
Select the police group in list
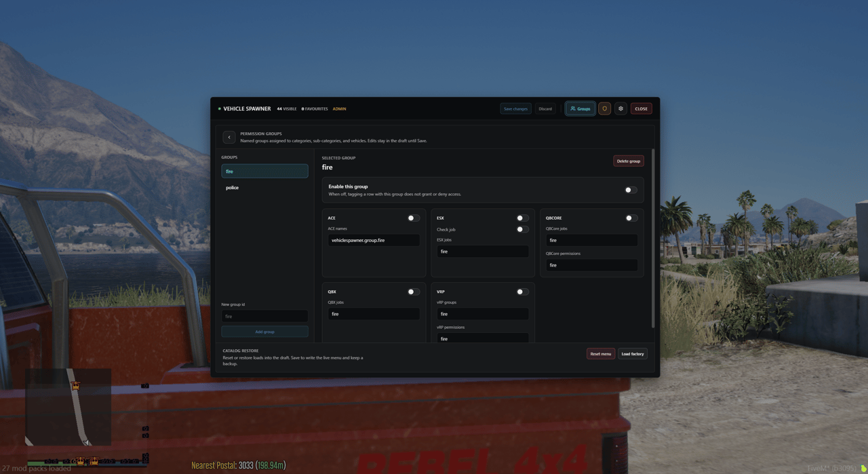tap(264, 187)
